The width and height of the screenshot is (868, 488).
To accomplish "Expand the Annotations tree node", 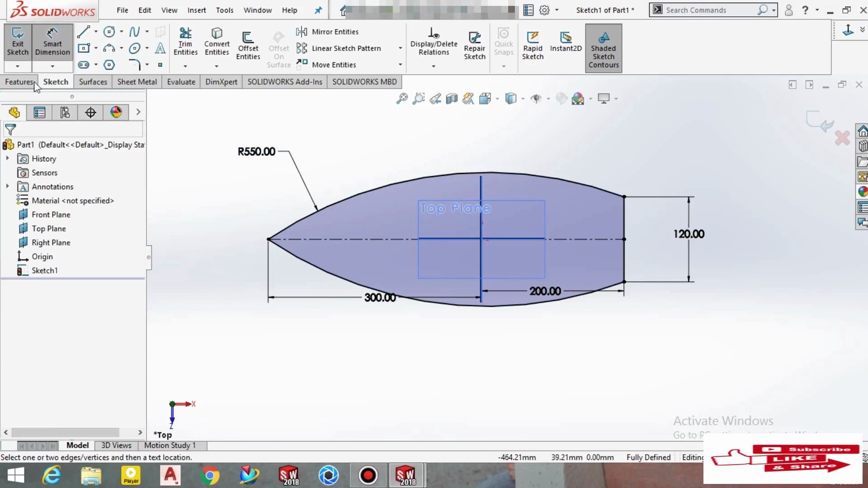I will (x=7, y=187).
